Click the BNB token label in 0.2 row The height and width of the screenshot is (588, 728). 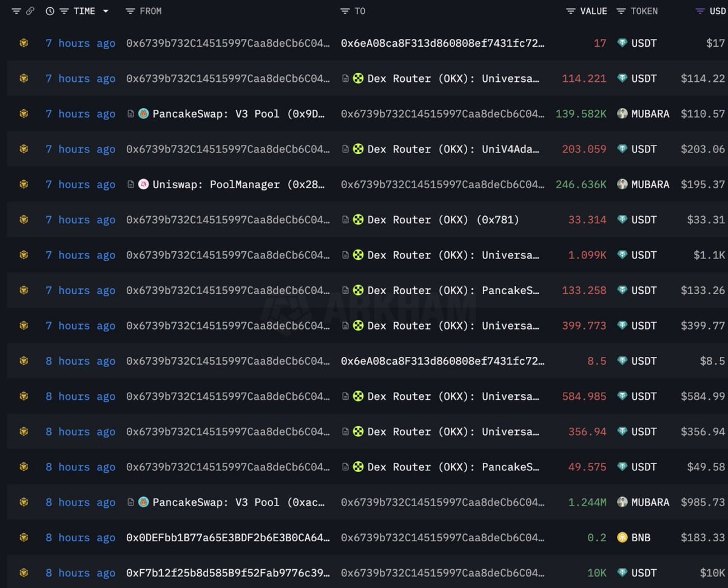click(x=641, y=537)
